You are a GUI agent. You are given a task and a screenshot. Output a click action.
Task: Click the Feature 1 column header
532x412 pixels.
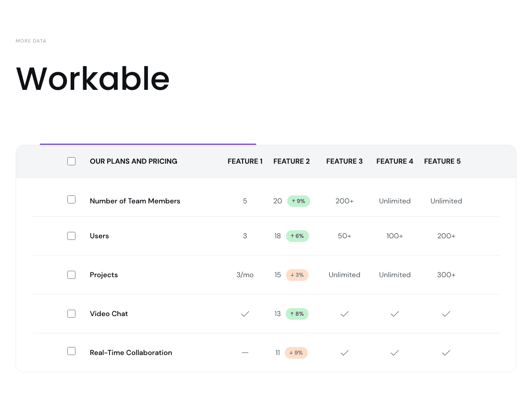[245, 161]
